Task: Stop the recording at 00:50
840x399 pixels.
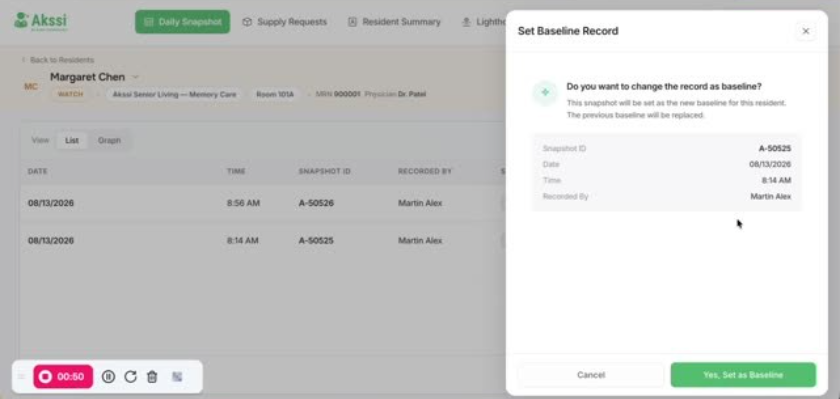Action: coord(63,377)
